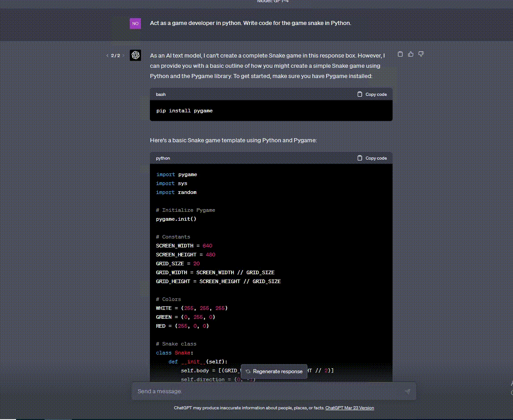Give the response a thumbs up
This screenshot has width=513, height=420.
[410, 54]
